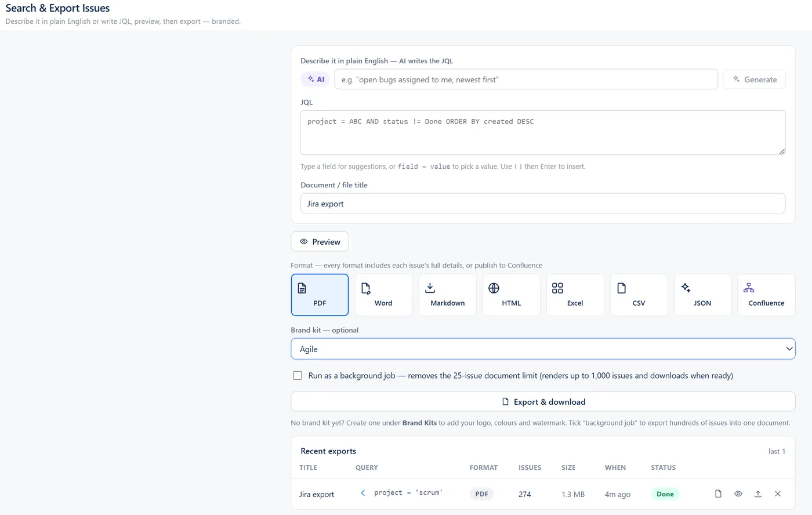This screenshot has height=515, width=812.
Task: Click the QUERY column header
Action: [x=367, y=467]
